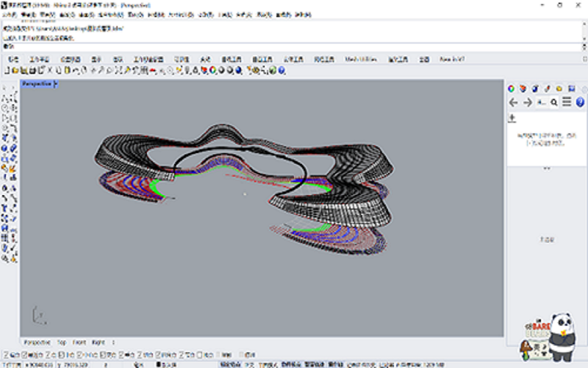The width and height of the screenshot is (588, 368).
Task: Click in the command input field
Action: [x=293, y=47]
